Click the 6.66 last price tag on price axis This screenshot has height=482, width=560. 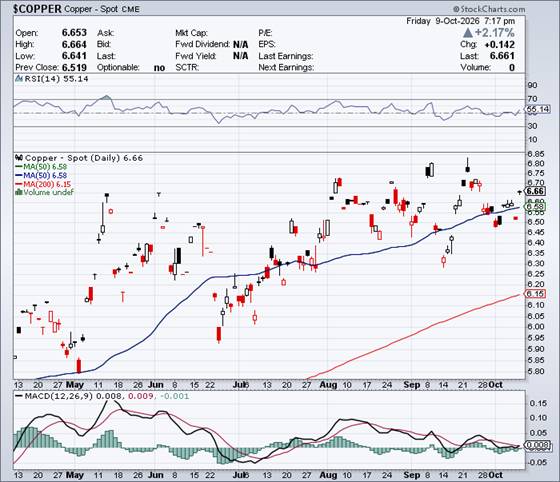pyautogui.click(x=535, y=191)
